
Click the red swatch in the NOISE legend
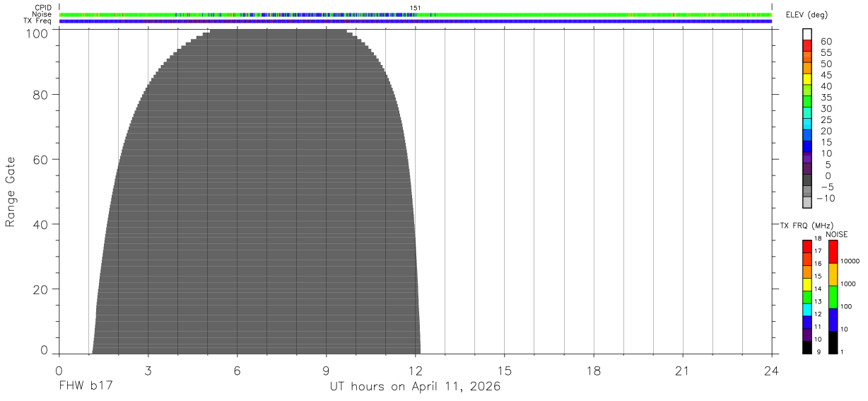pos(833,252)
